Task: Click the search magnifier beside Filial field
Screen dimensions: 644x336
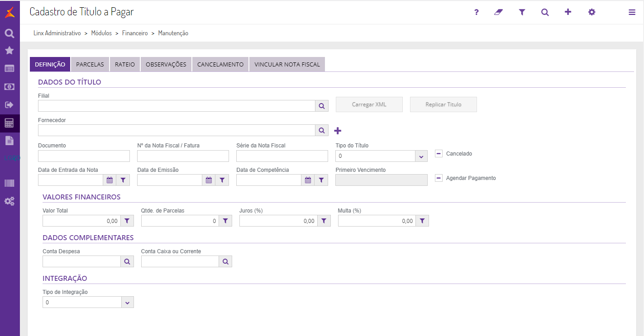Action: (x=322, y=106)
